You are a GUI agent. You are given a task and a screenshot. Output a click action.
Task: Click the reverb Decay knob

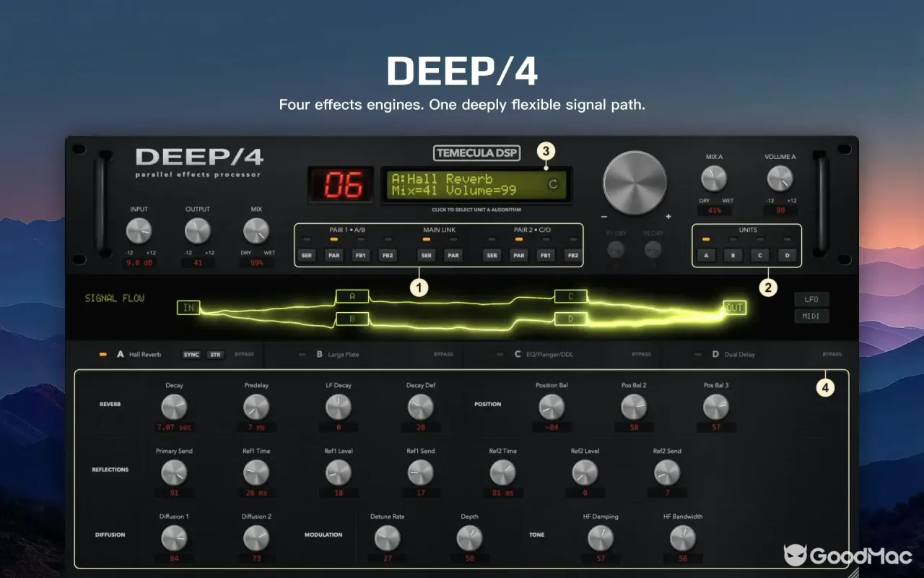[x=174, y=407]
